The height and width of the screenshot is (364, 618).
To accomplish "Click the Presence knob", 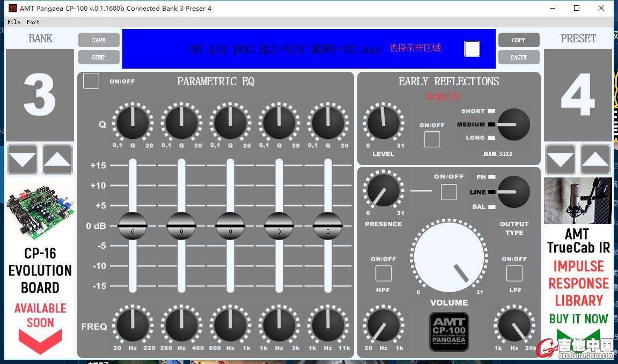I will tap(383, 191).
